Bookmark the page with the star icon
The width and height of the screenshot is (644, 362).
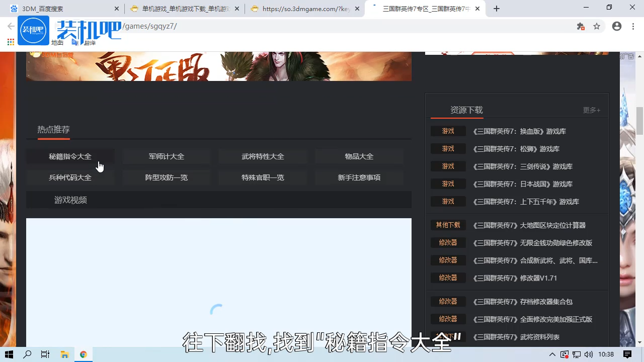coord(597,26)
